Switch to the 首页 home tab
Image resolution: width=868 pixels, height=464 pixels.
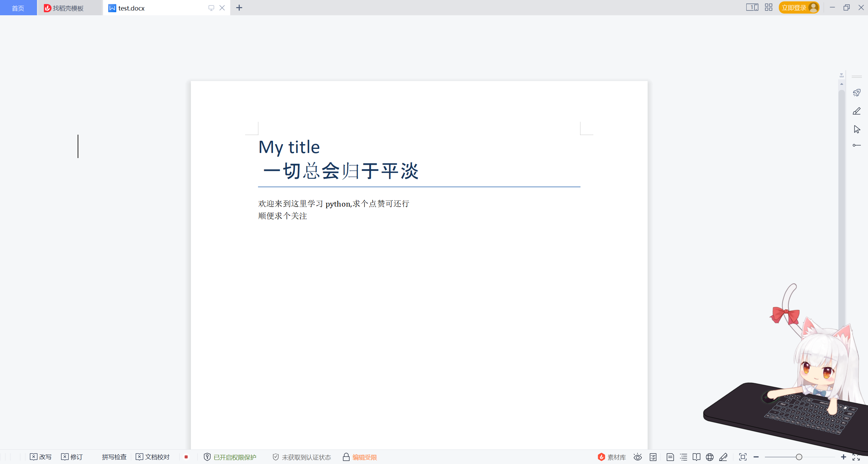click(18, 8)
